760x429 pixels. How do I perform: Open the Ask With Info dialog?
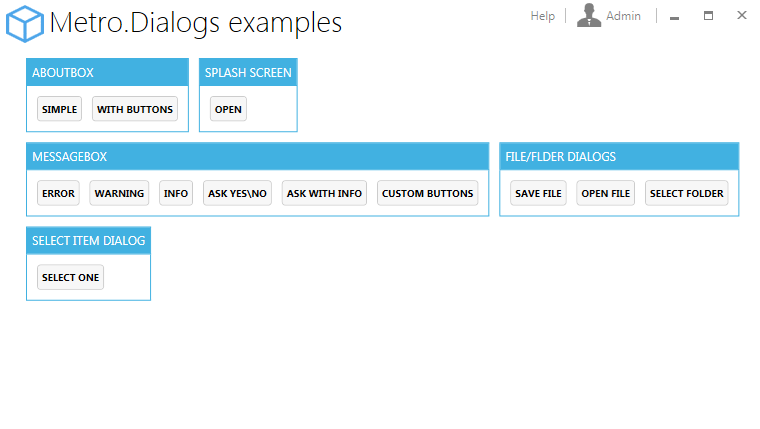pos(324,193)
